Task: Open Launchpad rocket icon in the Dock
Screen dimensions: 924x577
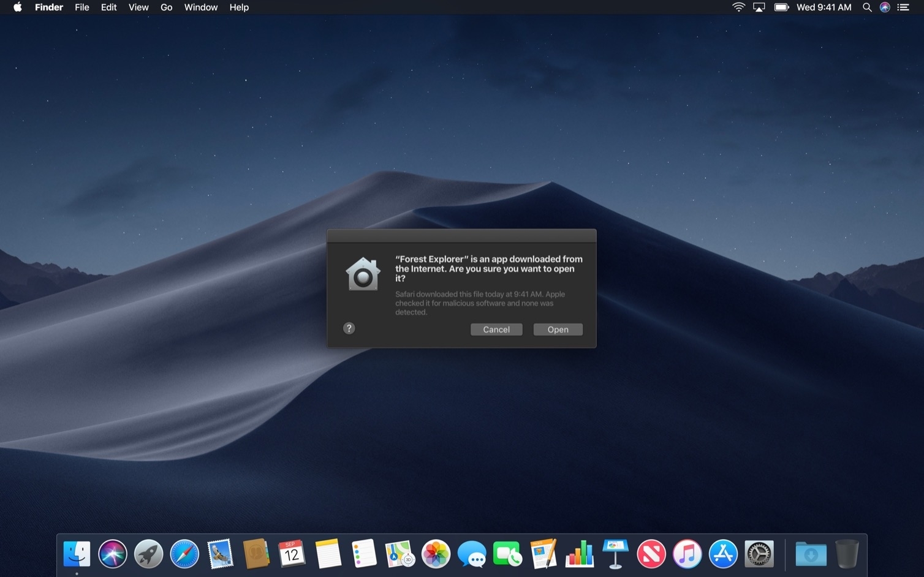Action: click(148, 554)
